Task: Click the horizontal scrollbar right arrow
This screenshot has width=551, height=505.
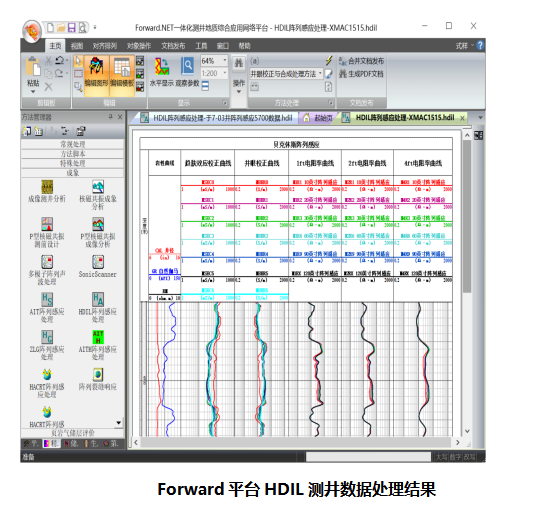Action: tap(457, 442)
